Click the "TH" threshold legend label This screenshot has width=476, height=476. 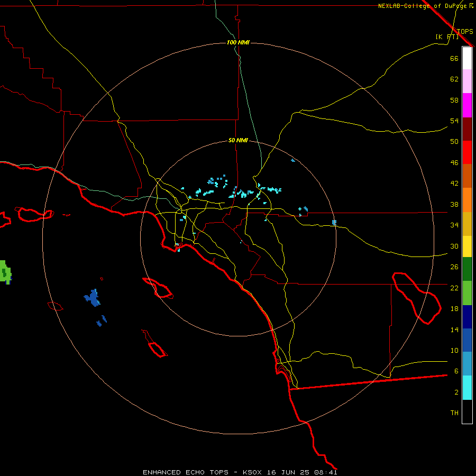click(x=454, y=413)
